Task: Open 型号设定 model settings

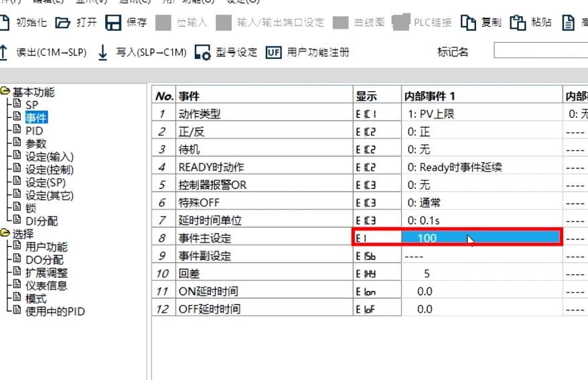Action: 226,52
